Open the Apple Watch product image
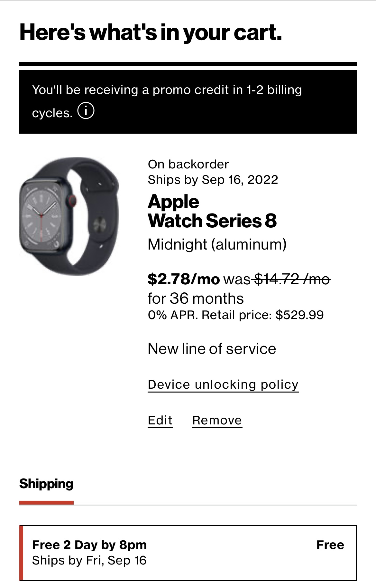Screen dimensions: 376x588 pos(69,216)
